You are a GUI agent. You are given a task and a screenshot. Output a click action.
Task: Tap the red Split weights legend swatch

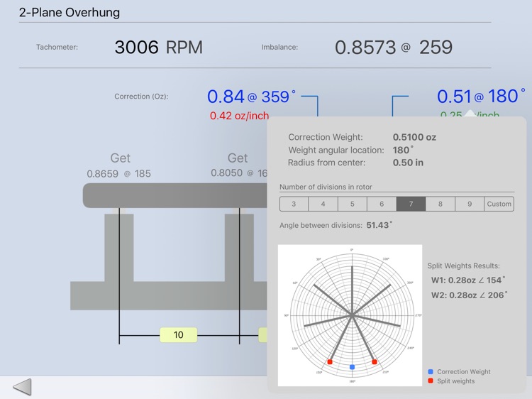(x=431, y=381)
